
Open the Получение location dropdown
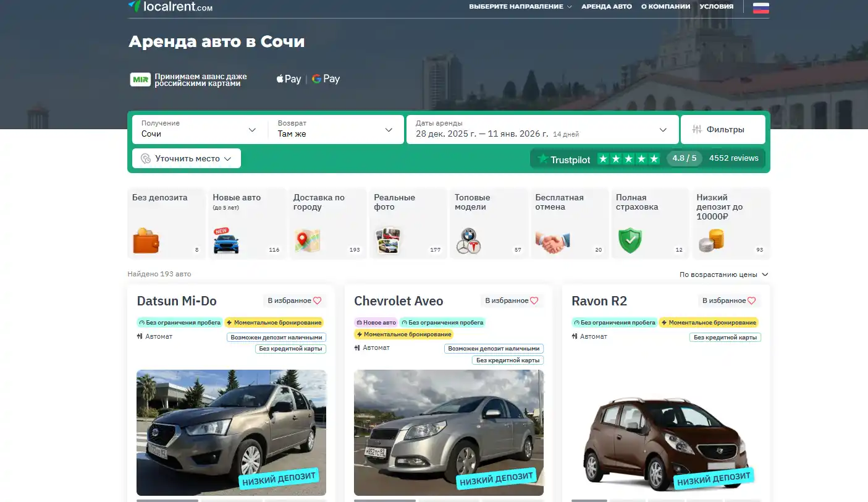tap(198, 130)
